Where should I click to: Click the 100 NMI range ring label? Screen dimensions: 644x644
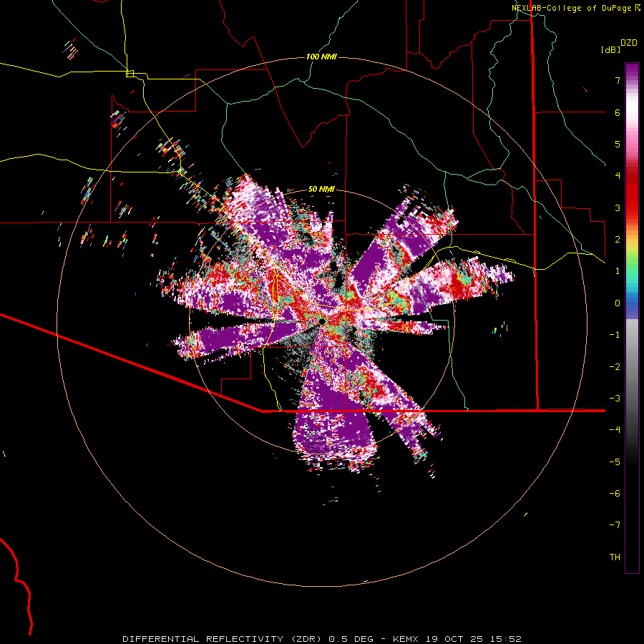click(321, 57)
